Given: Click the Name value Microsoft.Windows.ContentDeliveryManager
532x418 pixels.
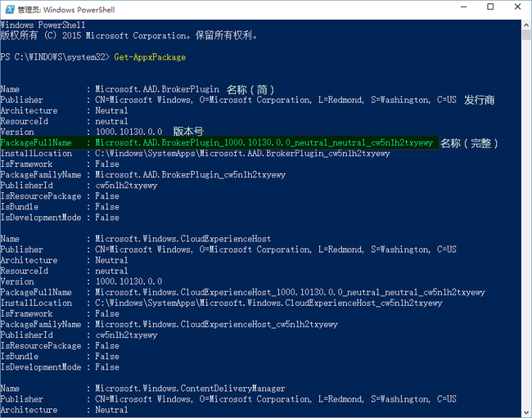Looking at the screenshot, I should 190,389.
